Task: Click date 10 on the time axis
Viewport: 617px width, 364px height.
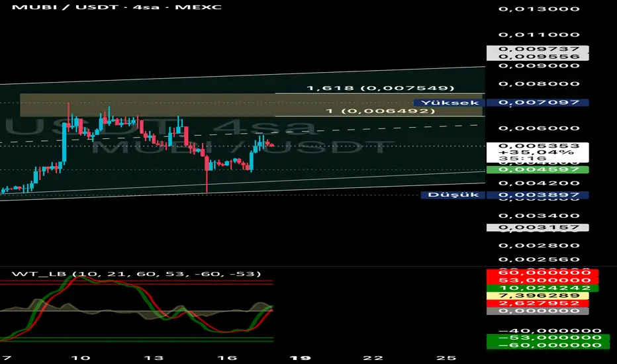Action: point(80,358)
